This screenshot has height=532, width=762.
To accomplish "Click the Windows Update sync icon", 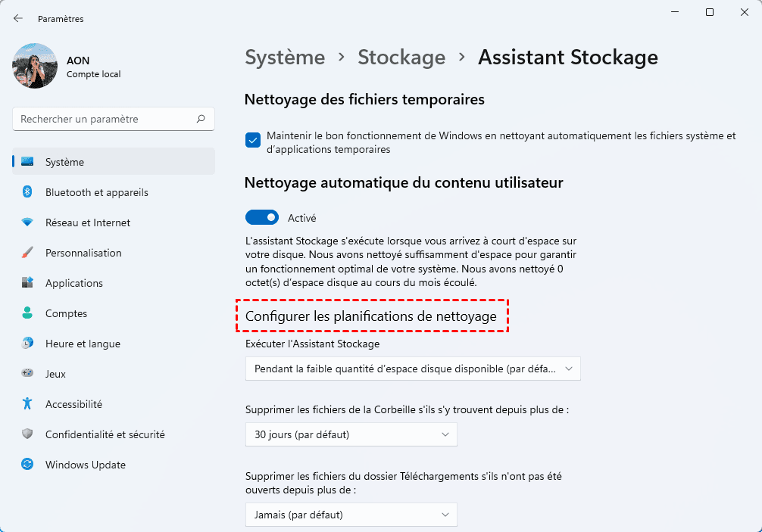I will click(x=27, y=465).
